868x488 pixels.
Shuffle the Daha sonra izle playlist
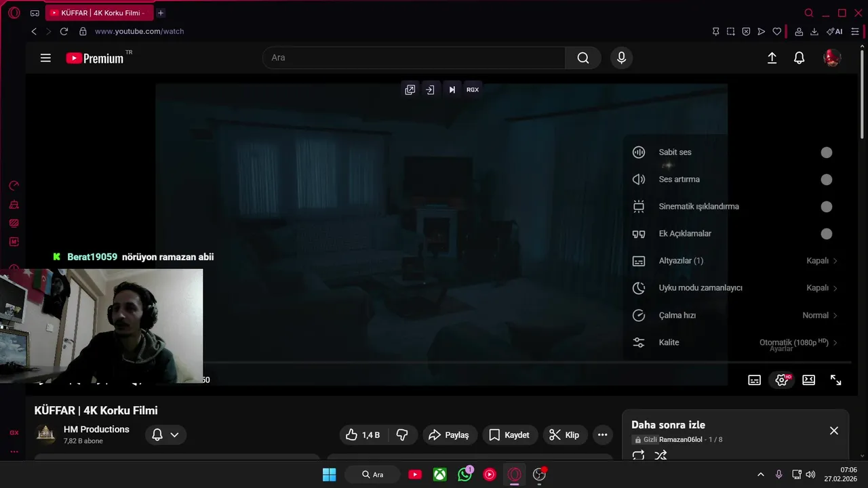pyautogui.click(x=660, y=455)
